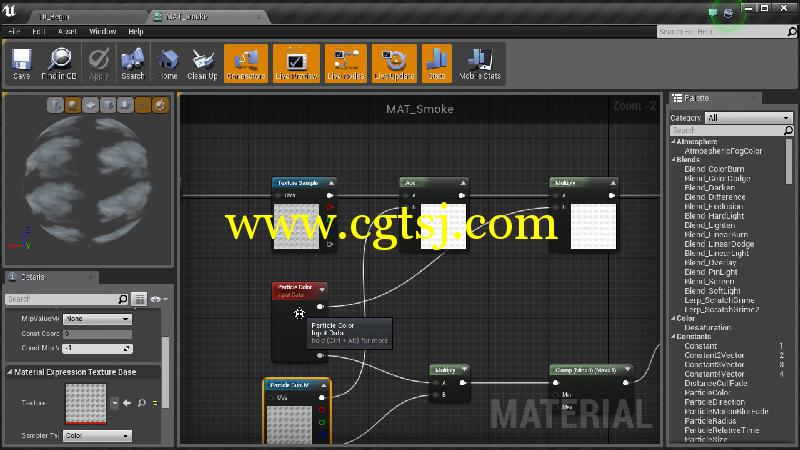The image size is (800, 450).
Task: Set preview mesh to cube shape
Action: [x=108, y=105]
